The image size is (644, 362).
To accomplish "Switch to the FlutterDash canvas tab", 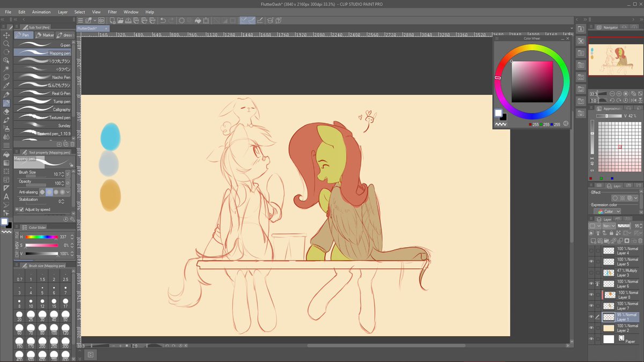I will tap(92, 28).
